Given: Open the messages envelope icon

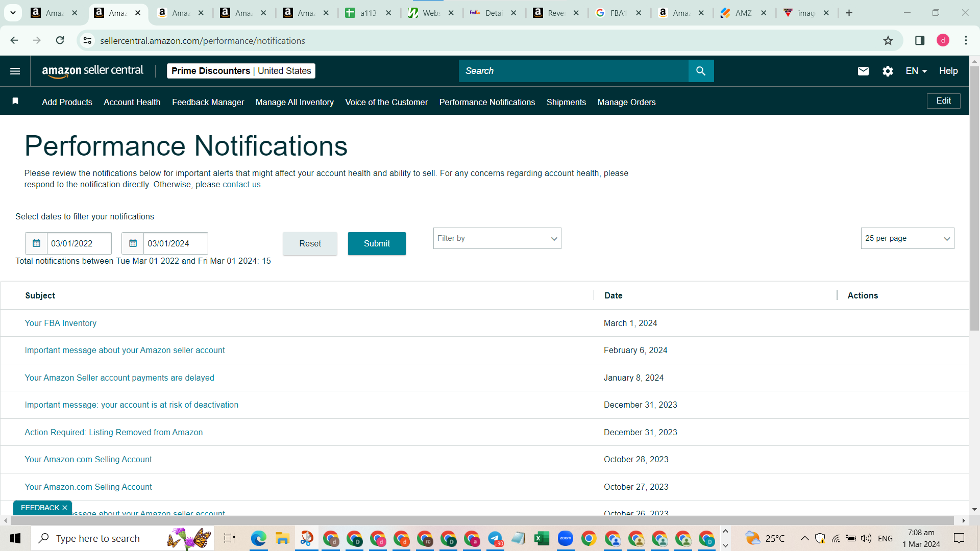Looking at the screenshot, I should tap(863, 71).
